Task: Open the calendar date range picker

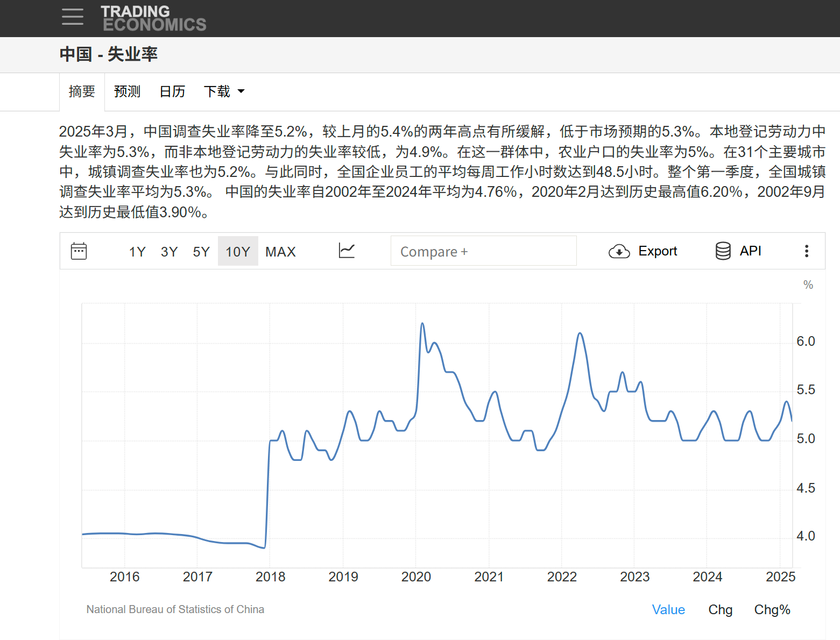Action: [79, 251]
